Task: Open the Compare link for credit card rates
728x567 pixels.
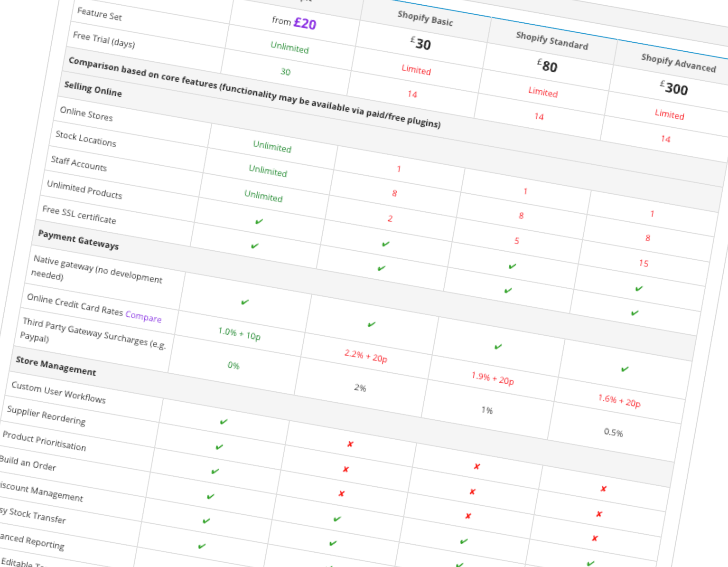Action: [143, 316]
